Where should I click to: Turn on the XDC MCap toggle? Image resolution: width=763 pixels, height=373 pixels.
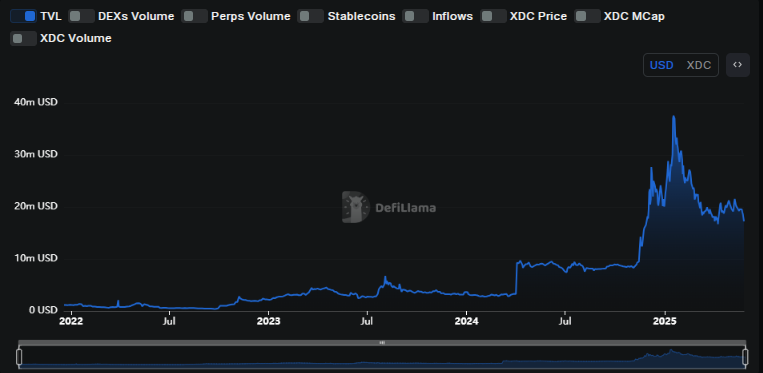coord(587,16)
